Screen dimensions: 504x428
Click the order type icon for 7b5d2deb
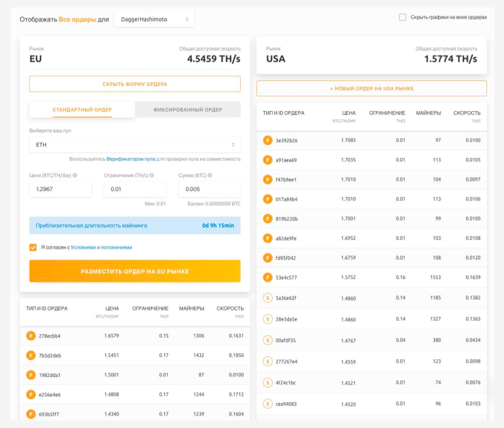click(x=31, y=355)
